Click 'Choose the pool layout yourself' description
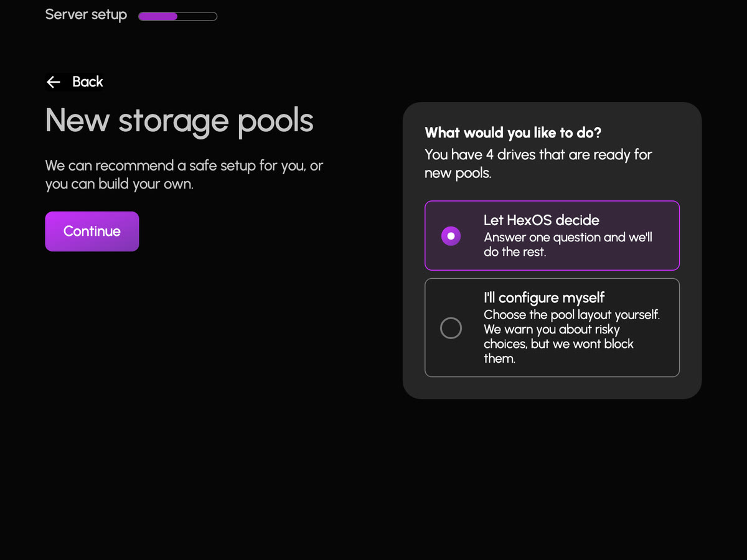Screen dimensions: 747x560 (x=571, y=337)
